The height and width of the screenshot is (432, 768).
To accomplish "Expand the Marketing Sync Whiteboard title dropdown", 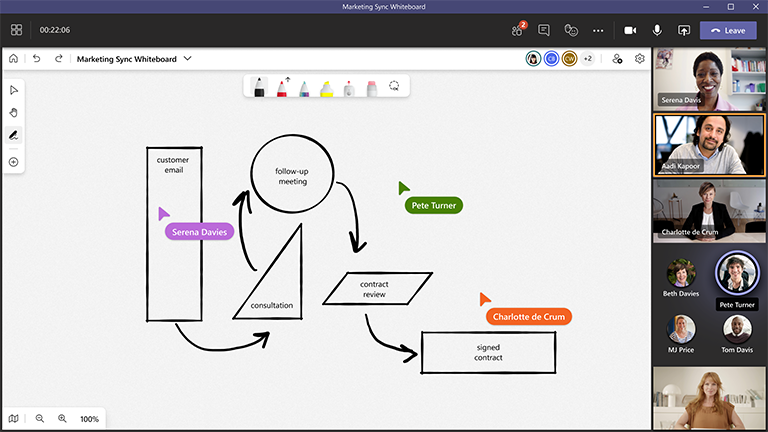I will (187, 59).
